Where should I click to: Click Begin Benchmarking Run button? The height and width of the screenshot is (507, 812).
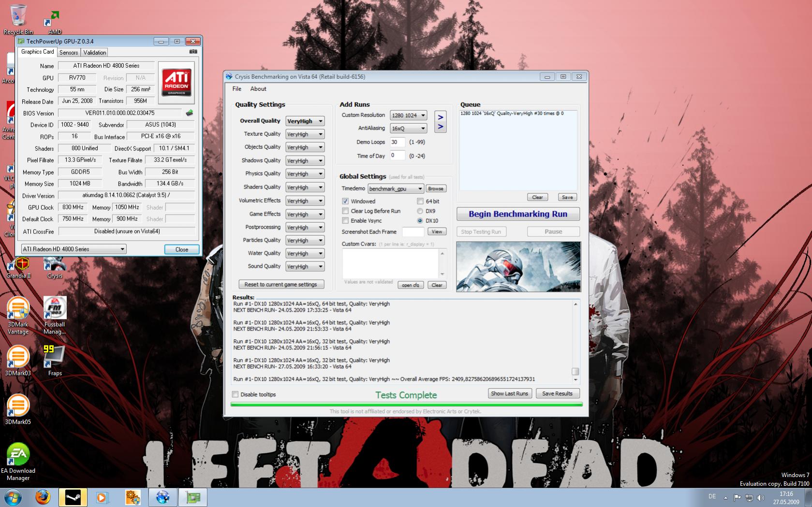click(x=518, y=214)
